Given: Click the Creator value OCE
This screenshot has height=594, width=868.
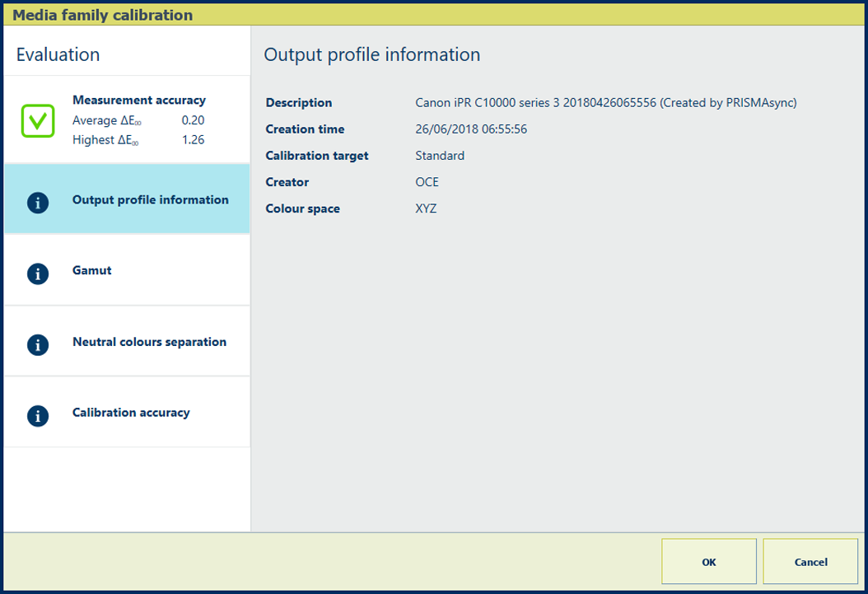Looking at the screenshot, I should tap(427, 182).
